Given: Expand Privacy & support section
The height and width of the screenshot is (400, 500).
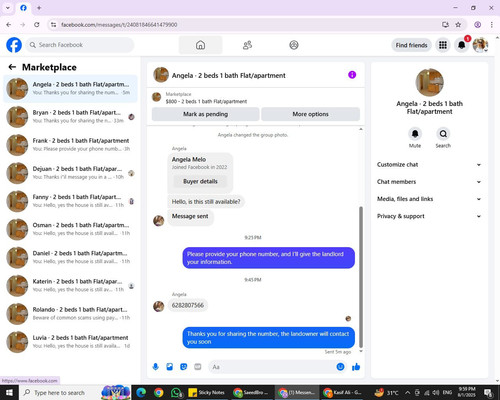Looking at the screenshot, I should click(429, 216).
